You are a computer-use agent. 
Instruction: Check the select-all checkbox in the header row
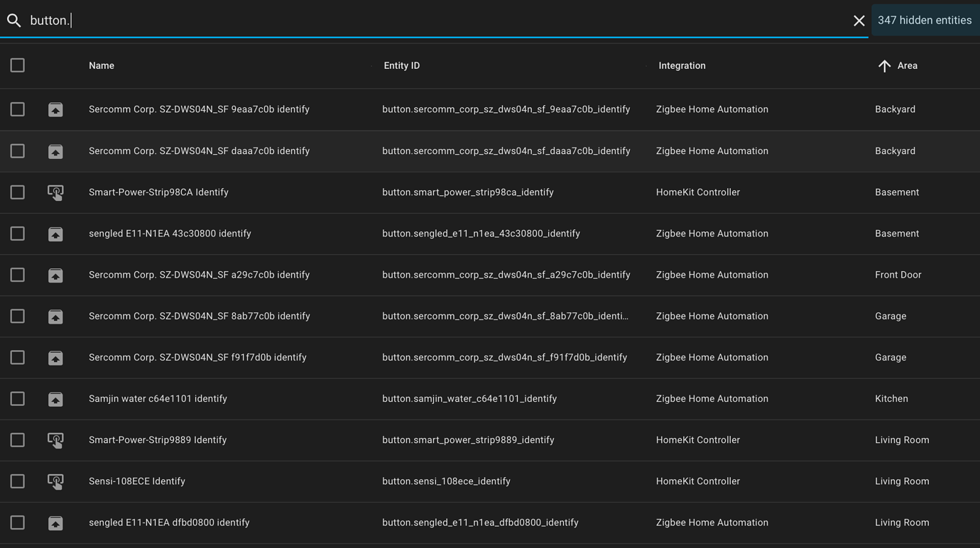[17, 65]
